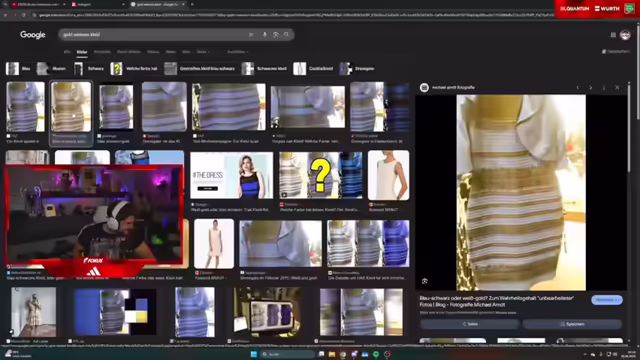Switch to the first browser tab
Image resolution: width=640 pixels, height=360 pixels.
pos(38,4)
